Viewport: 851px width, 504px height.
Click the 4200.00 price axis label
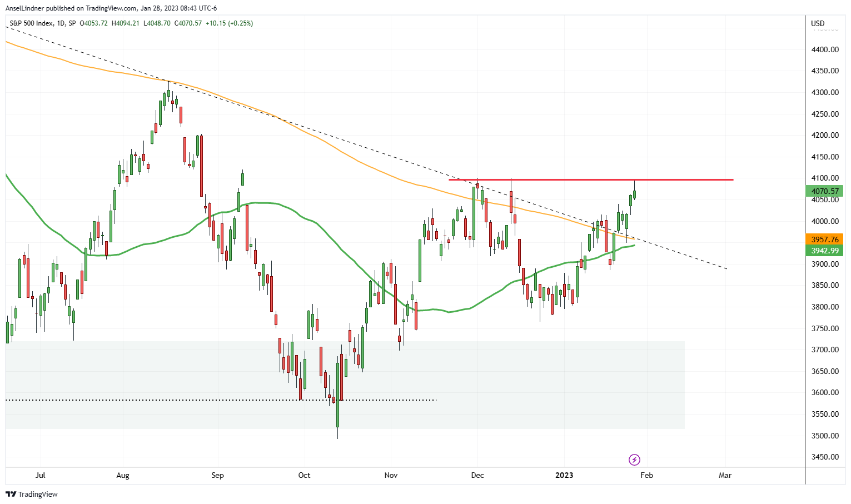click(825, 135)
